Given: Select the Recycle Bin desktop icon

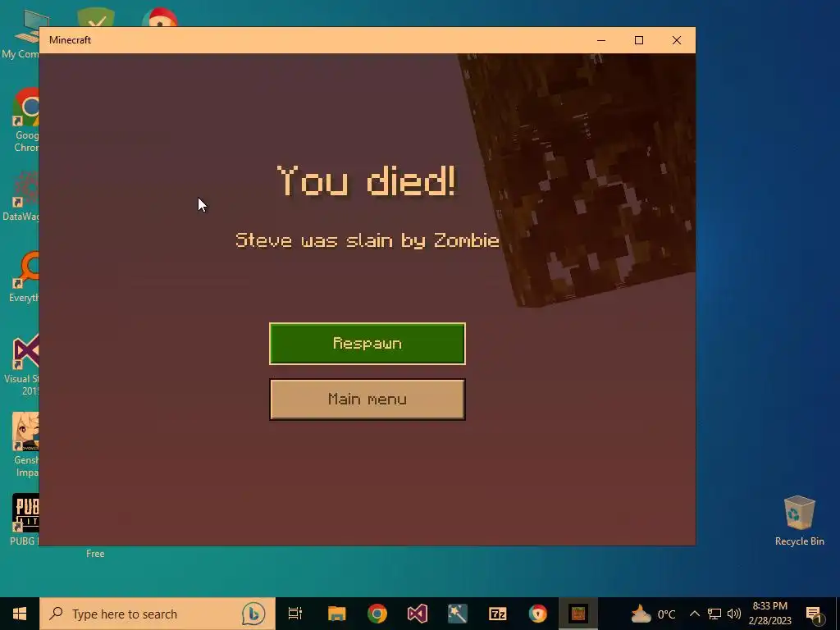Looking at the screenshot, I should point(799,521).
